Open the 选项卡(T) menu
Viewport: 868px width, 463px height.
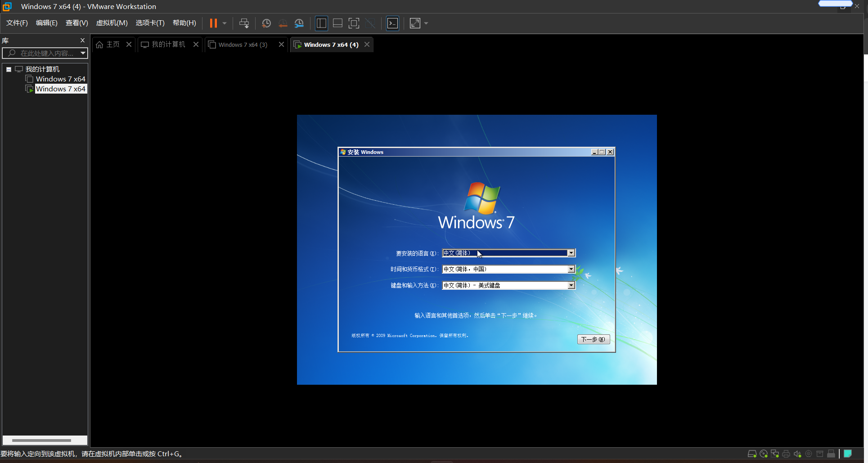tap(150, 23)
